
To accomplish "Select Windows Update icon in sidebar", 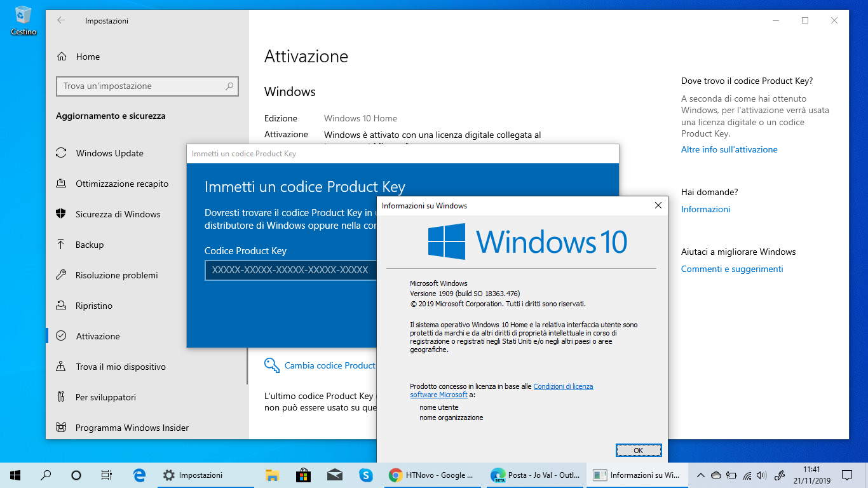I will (x=61, y=153).
